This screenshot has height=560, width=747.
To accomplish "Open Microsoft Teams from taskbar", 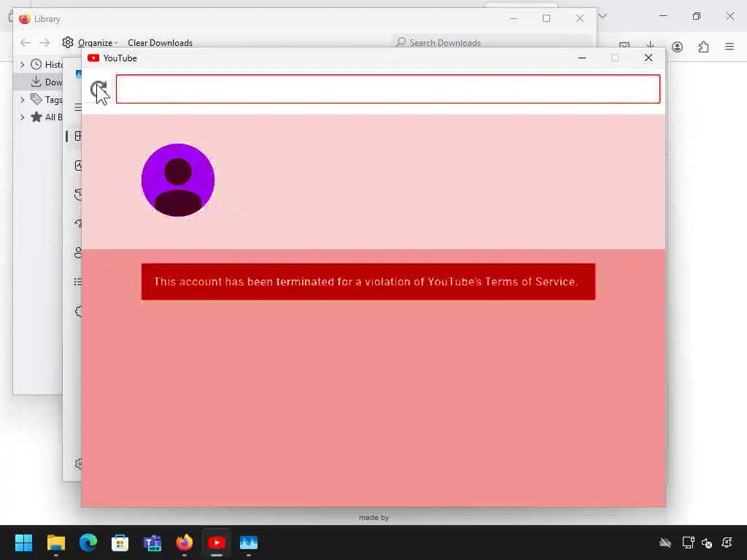I will [x=152, y=542].
